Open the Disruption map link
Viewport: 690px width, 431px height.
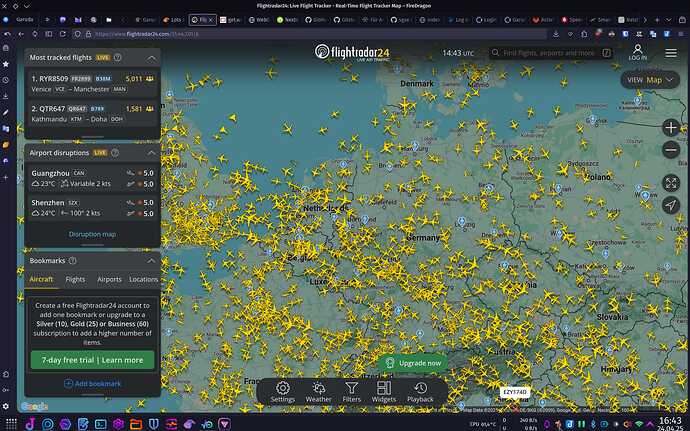point(92,234)
